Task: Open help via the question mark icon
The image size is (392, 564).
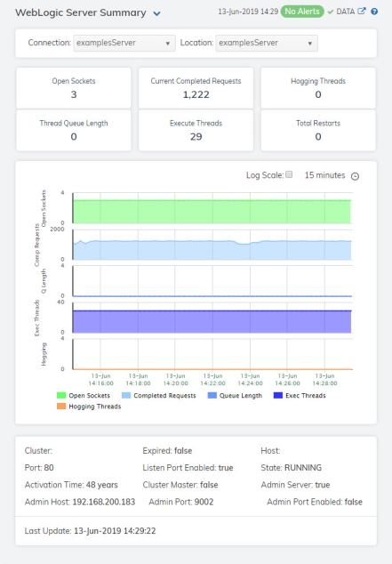Action: [x=374, y=12]
